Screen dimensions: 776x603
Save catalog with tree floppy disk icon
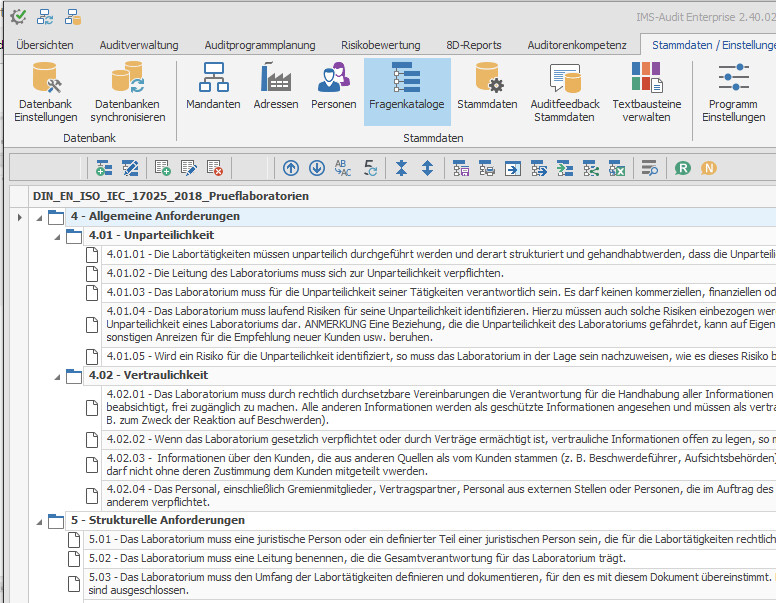pos(461,168)
